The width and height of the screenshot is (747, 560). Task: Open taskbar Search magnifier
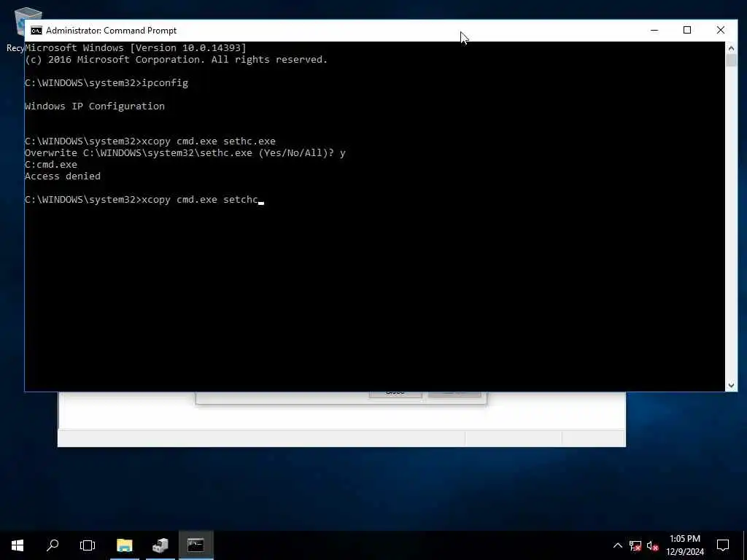point(53,545)
